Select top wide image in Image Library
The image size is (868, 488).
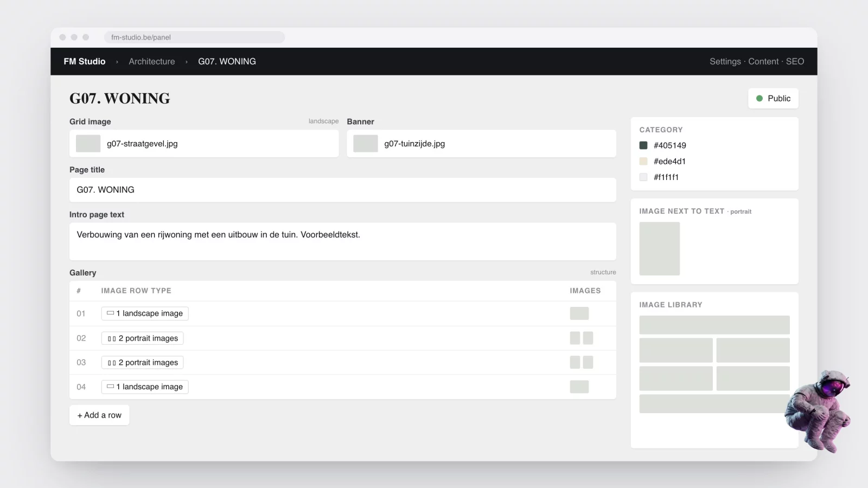point(714,325)
